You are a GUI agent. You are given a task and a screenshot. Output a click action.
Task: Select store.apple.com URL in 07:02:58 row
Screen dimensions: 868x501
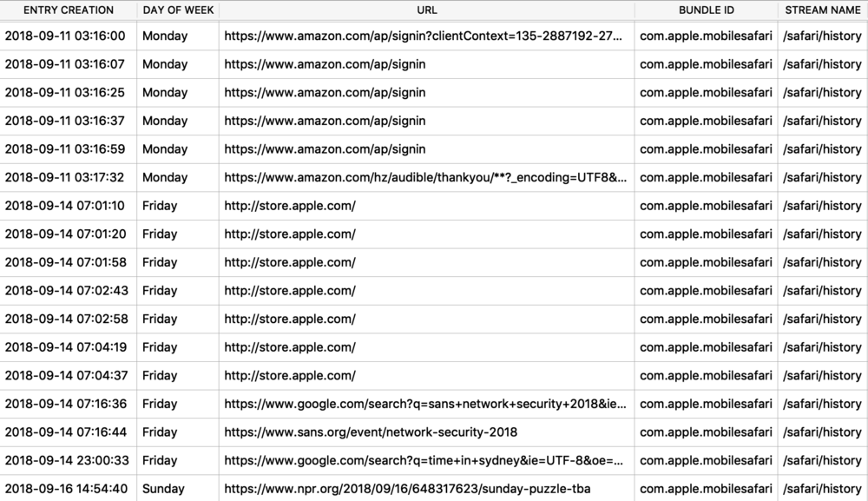click(290, 319)
